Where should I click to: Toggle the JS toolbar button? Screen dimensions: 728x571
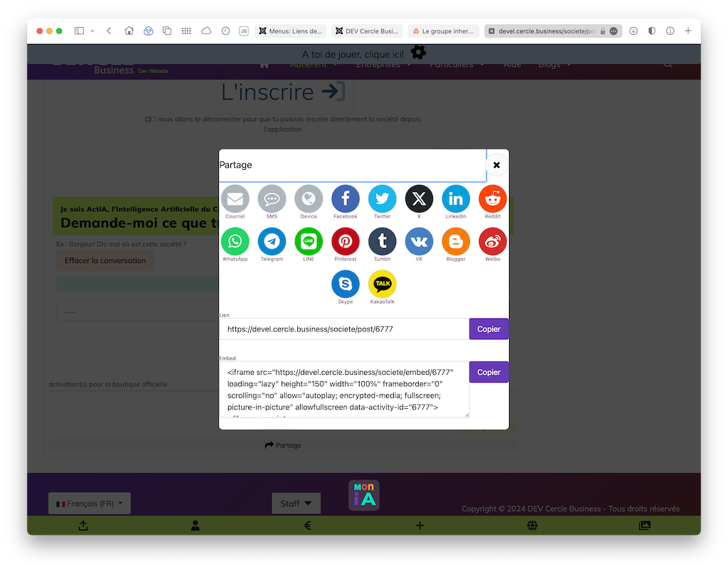(244, 31)
